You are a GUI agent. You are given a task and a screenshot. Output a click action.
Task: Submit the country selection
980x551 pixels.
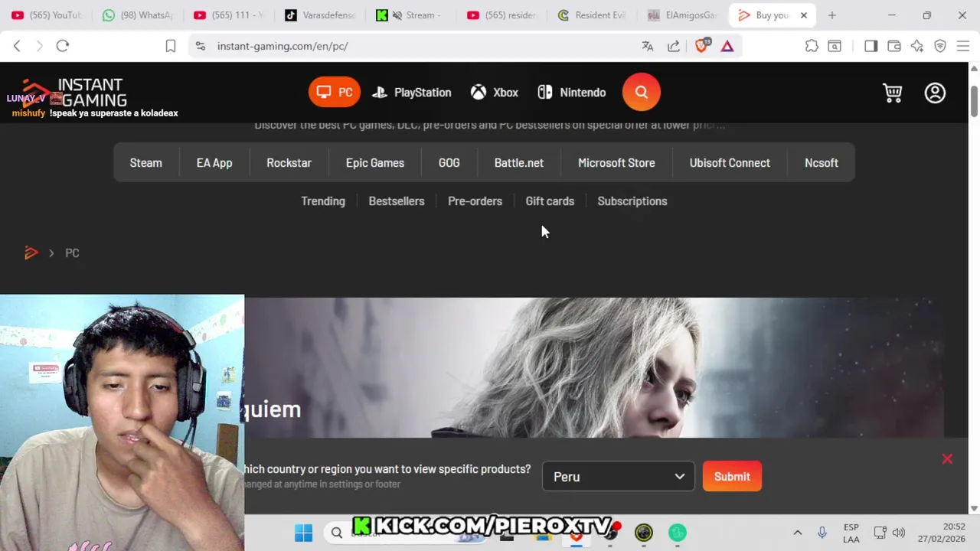732,477
